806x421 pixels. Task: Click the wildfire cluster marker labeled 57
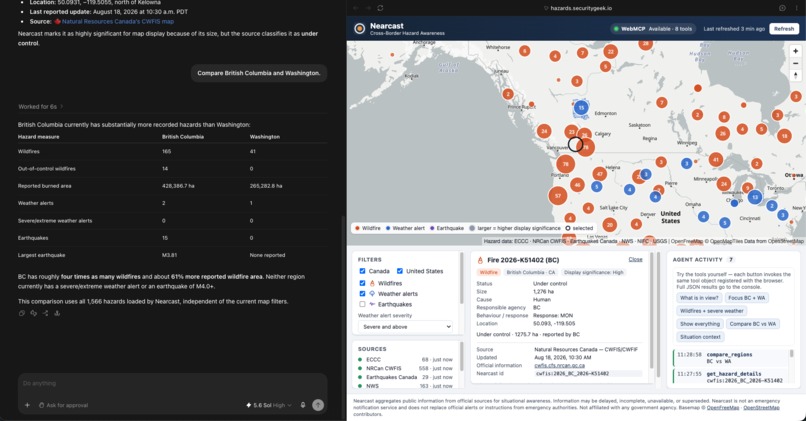558,195
